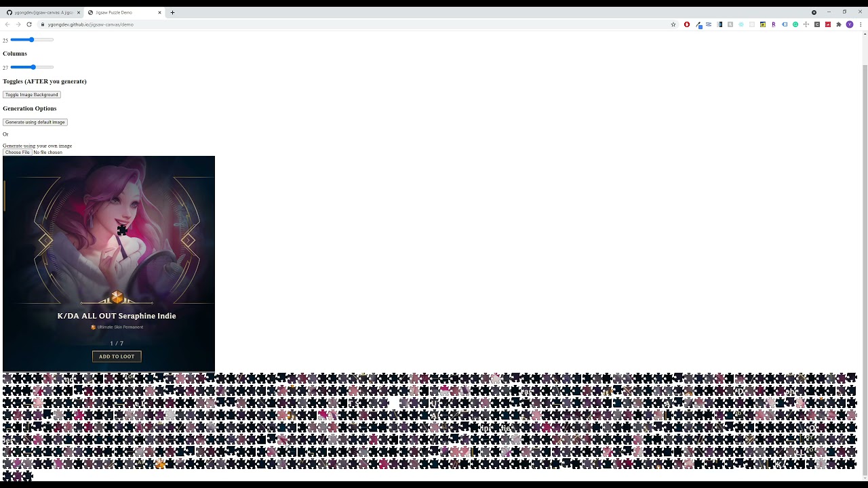
Task: Click the red square extension icon
Action: [x=828, y=24]
